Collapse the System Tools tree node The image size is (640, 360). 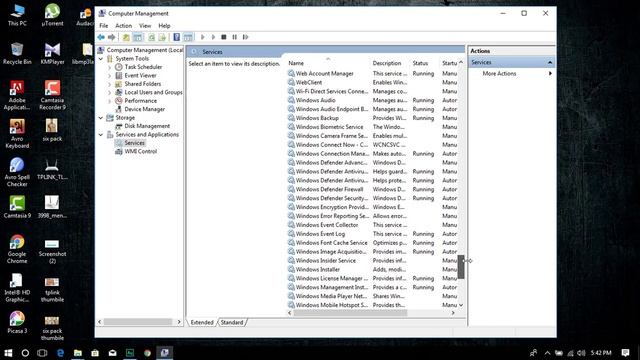(x=101, y=59)
